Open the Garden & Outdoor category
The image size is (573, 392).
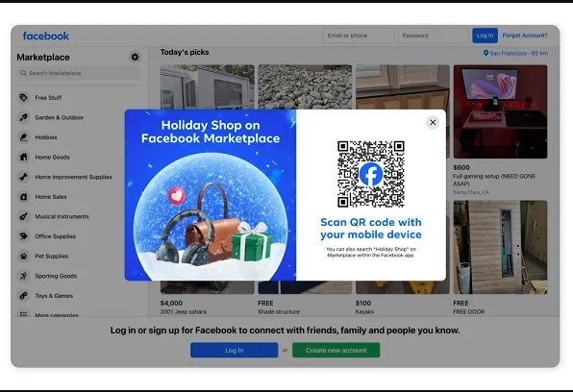pyautogui.click(x=60, y=117)
